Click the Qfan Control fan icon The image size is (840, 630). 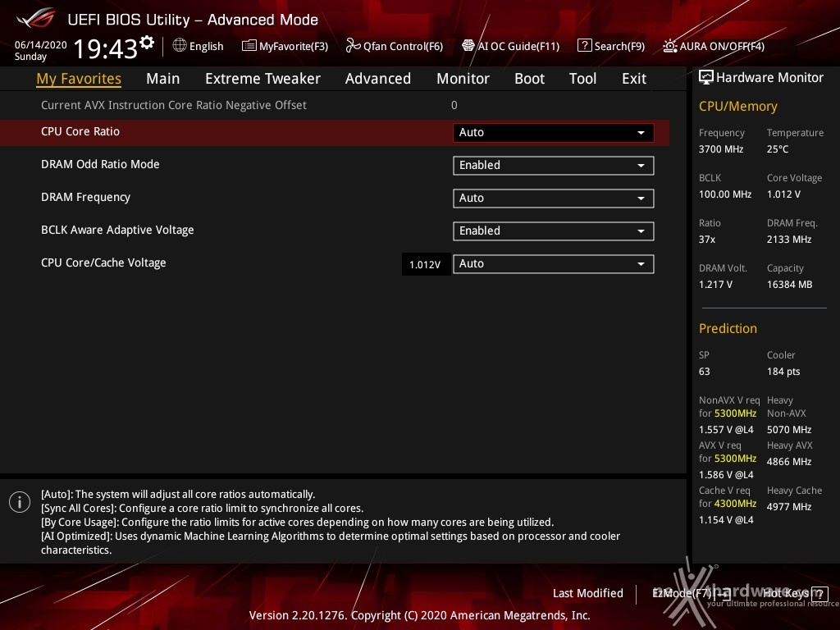[353, 46]
